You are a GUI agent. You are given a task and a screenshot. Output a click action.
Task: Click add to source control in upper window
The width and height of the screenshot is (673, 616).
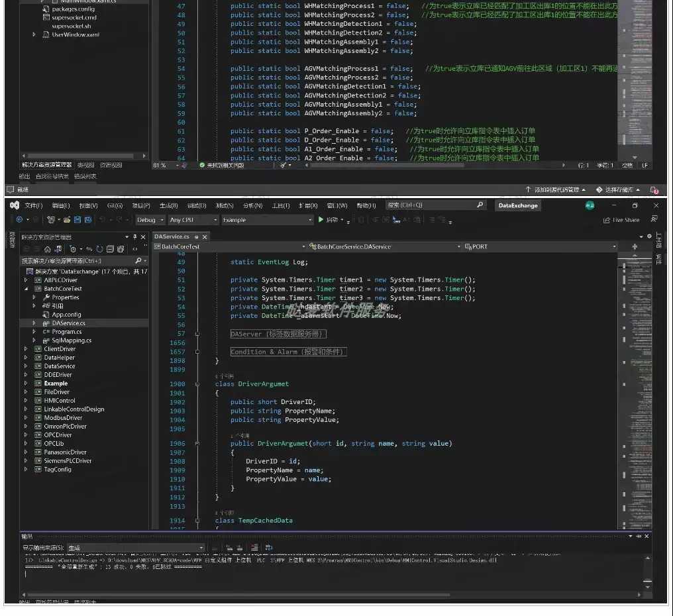click(555, 189)
